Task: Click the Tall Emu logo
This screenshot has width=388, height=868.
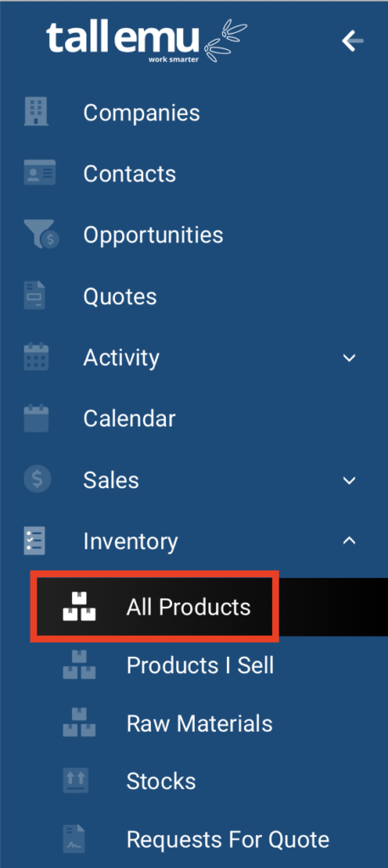Action: (x=147, y=42)
